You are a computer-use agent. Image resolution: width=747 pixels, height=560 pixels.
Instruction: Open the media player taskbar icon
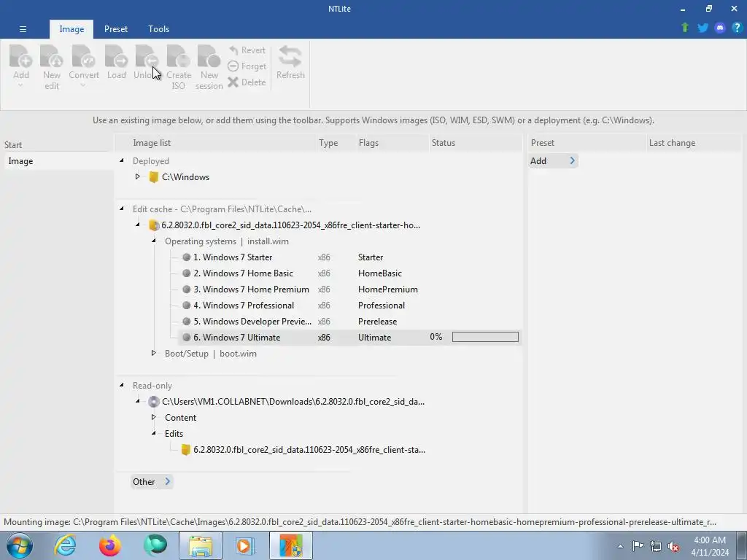(245, 545)
